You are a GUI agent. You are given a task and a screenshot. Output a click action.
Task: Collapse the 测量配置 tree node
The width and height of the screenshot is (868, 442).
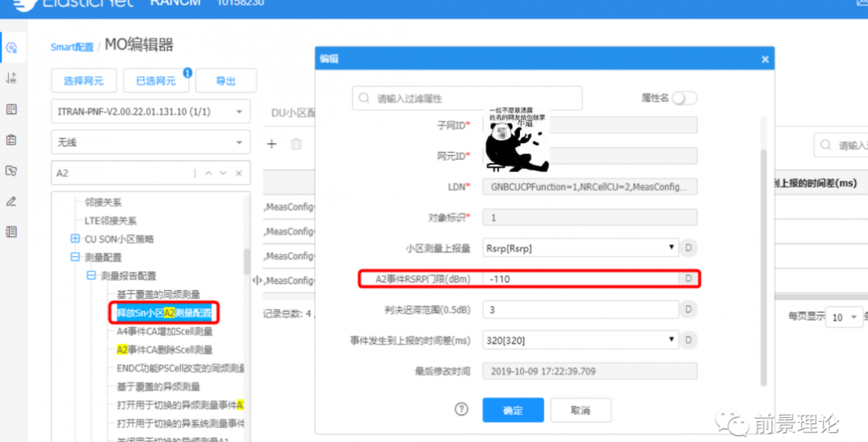(x=75, y=258)
